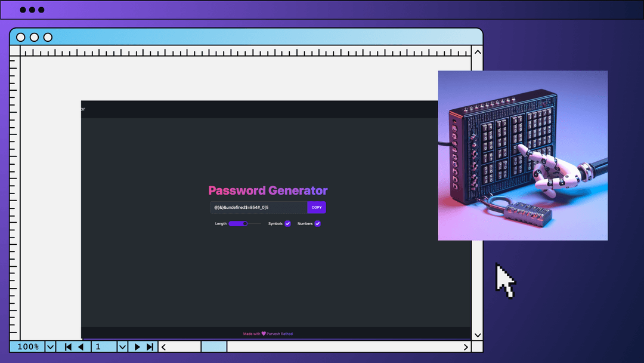Screen dimensions: 644x363
Task: Go to the previous page arrow
Action: 80,347
